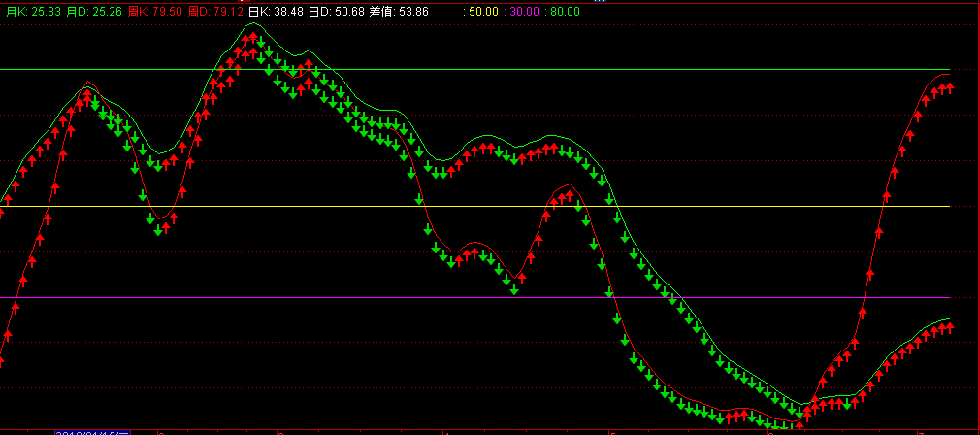Image resolution: width=980 pixels, height=435 pixels.
Task: Select the red 周D: 79.12 readout
Action: tap(215, 12)
